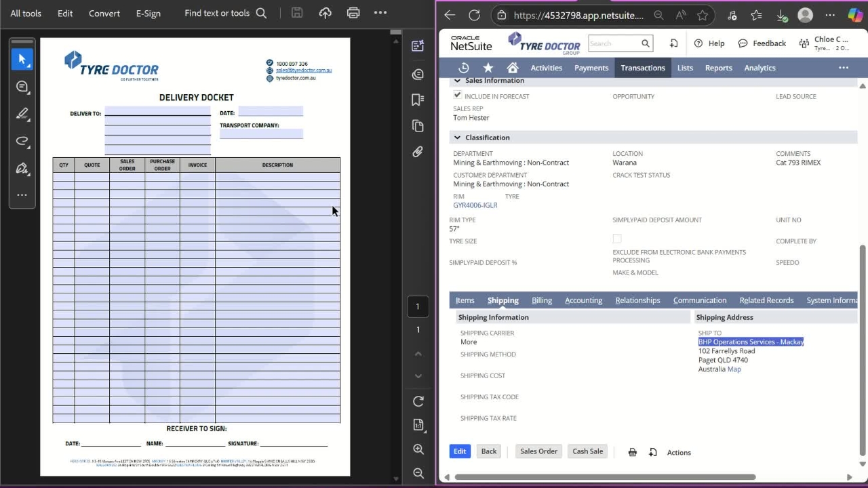Open the Related Records subtab

click(767, 300)
